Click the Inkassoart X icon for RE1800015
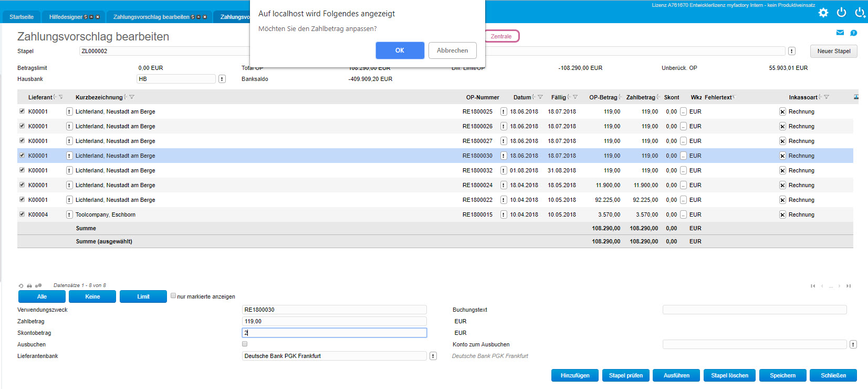 click(782, 214)
